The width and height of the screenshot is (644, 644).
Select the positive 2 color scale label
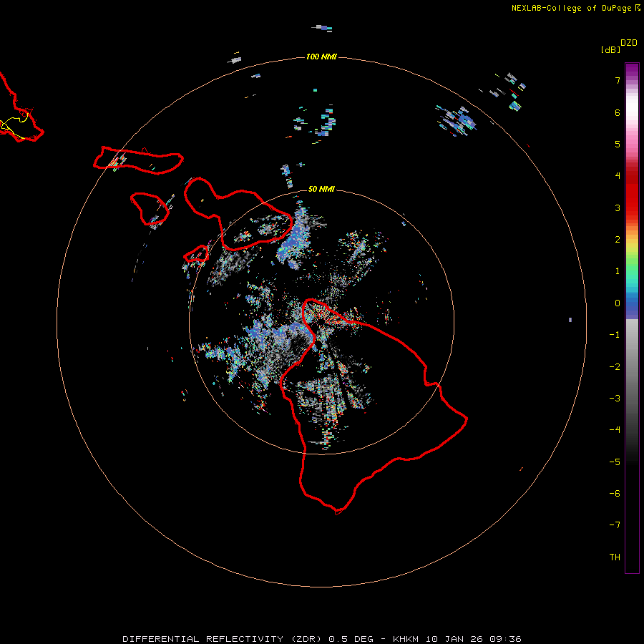point(618,240)
